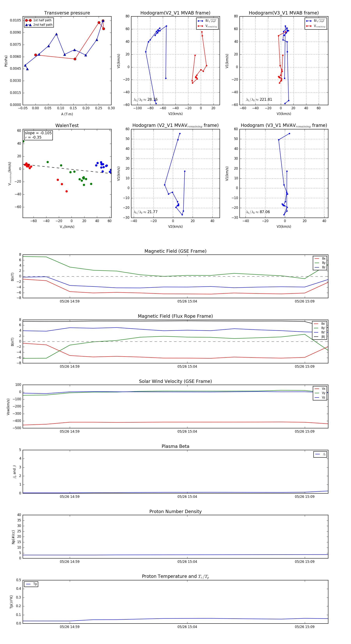Click '05/26 15:09' tick under Proton Temperature plot
This screenshot has height=644, width=351.
pos(305,627)
